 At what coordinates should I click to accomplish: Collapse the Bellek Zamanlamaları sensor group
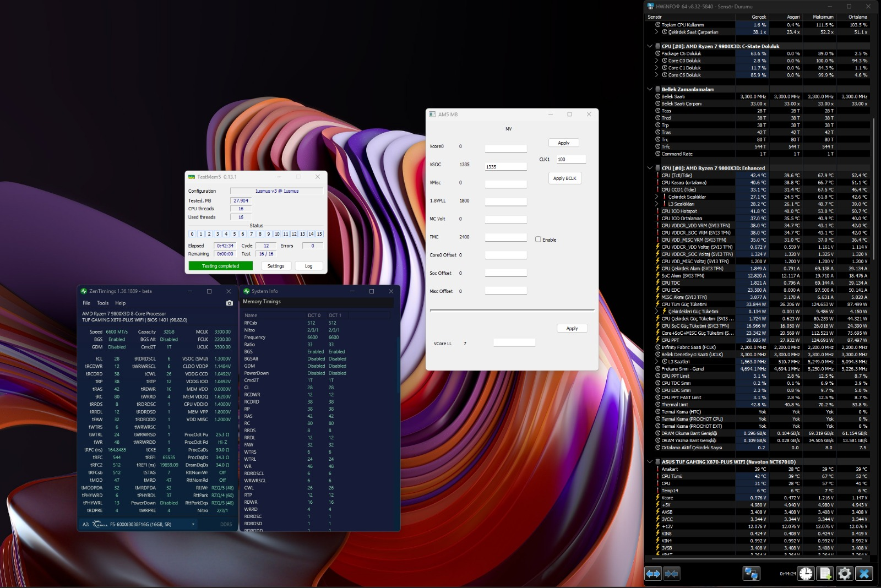pos(650,89)
